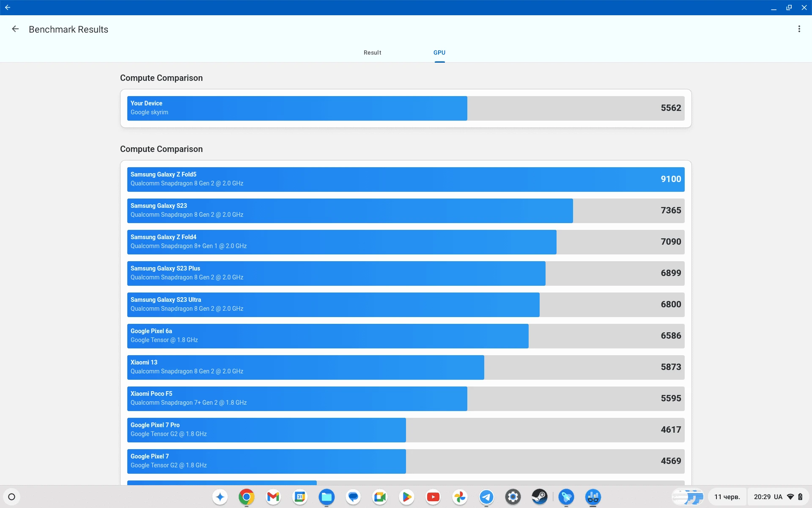The width and height of the screenshot is (812, 508).
Task: Open the Files app from the shelf
Action: [x=326, y=497]
